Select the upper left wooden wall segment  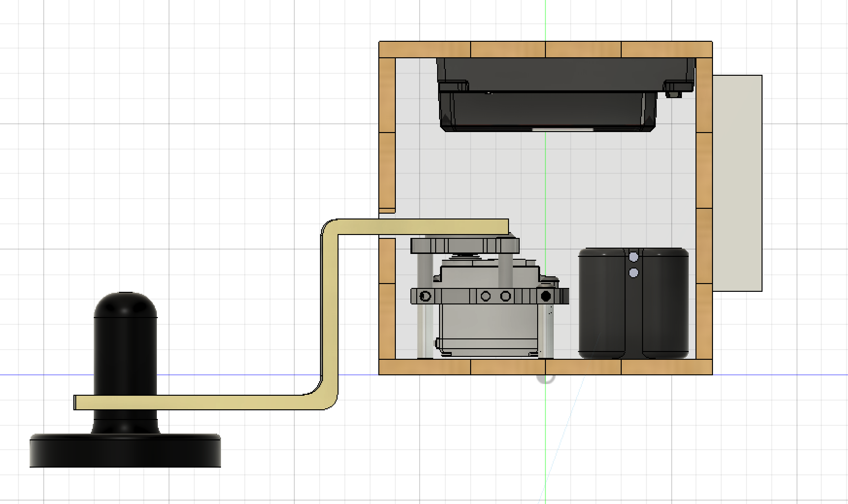click(387, 135)
